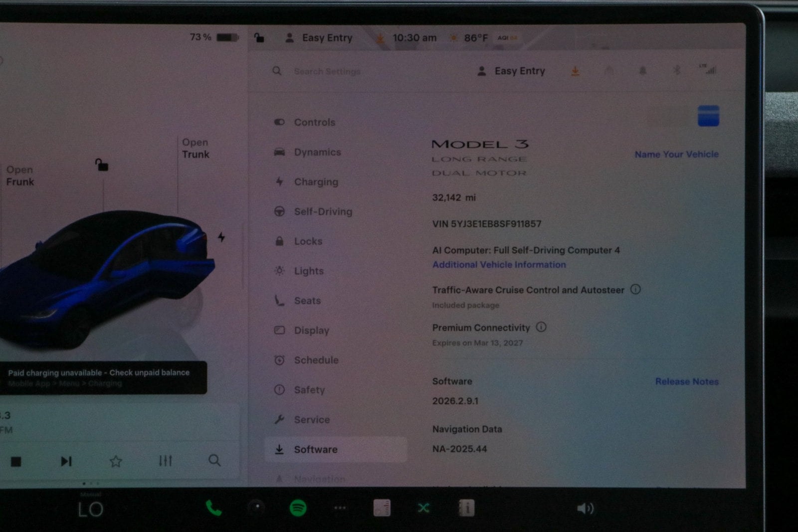Viewport: 798px width, 532px height.
Task: Select Display in the settings list
Action: [302, 330]
